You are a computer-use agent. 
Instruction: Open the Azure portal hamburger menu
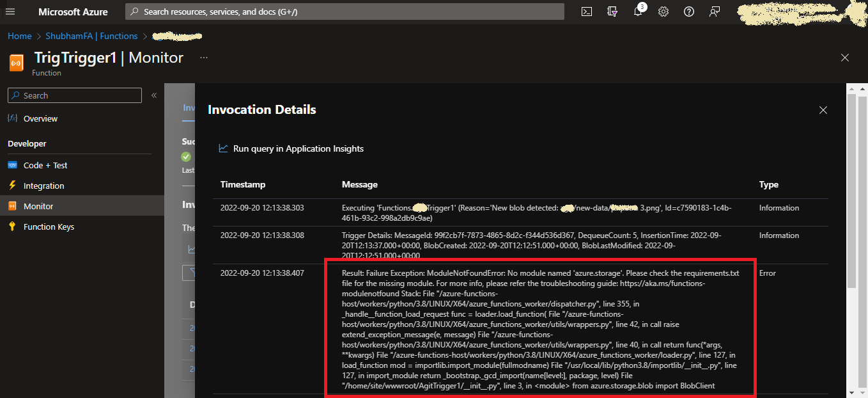[x=10, y=12]
